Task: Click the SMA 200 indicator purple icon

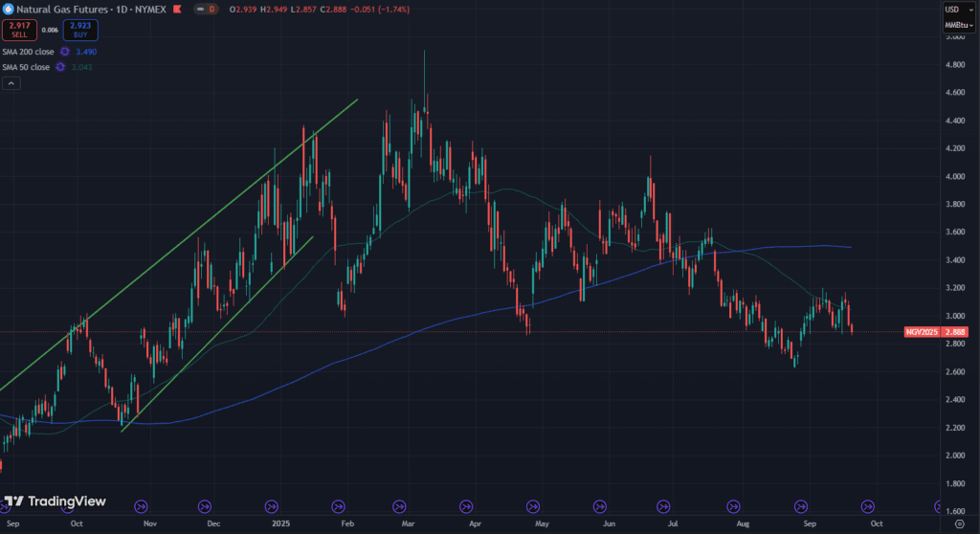Action: pos(65,52)
